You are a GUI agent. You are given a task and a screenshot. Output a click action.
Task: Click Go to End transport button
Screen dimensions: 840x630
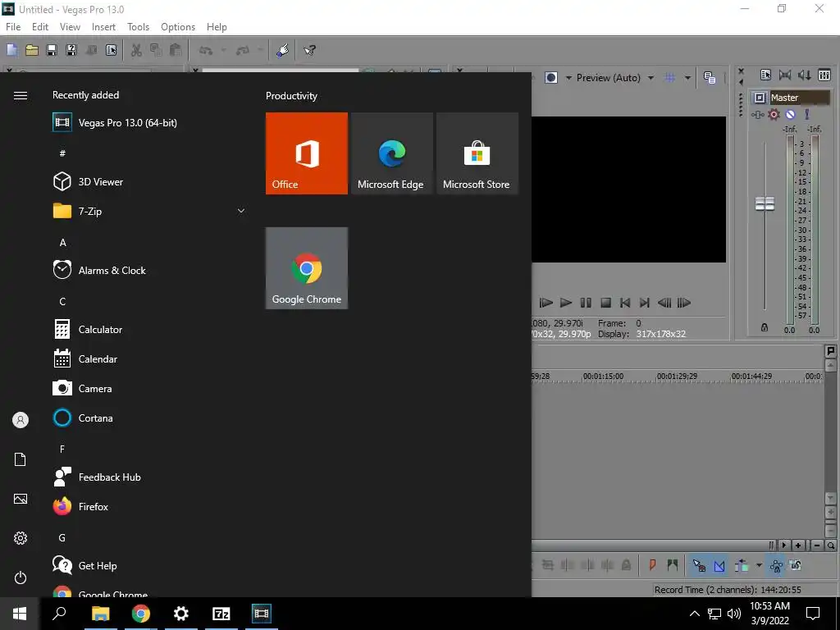(645, 303)
